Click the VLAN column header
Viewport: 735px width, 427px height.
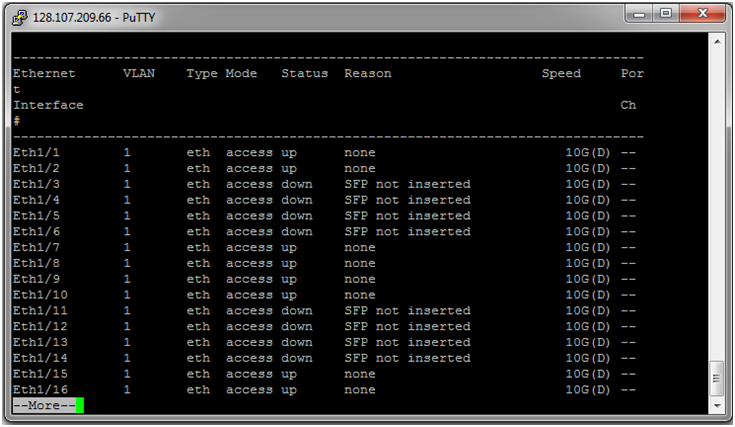(139, 73)
